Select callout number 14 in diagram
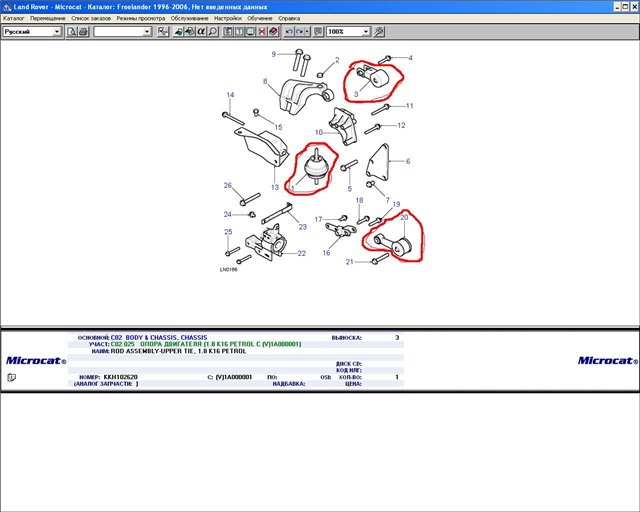This screenshot has width=640, height=512. pyautogui.click(x=230, y=95)
